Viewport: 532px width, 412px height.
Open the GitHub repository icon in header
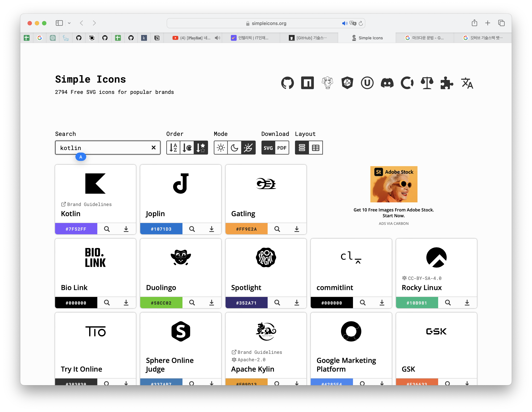[287, 83]
